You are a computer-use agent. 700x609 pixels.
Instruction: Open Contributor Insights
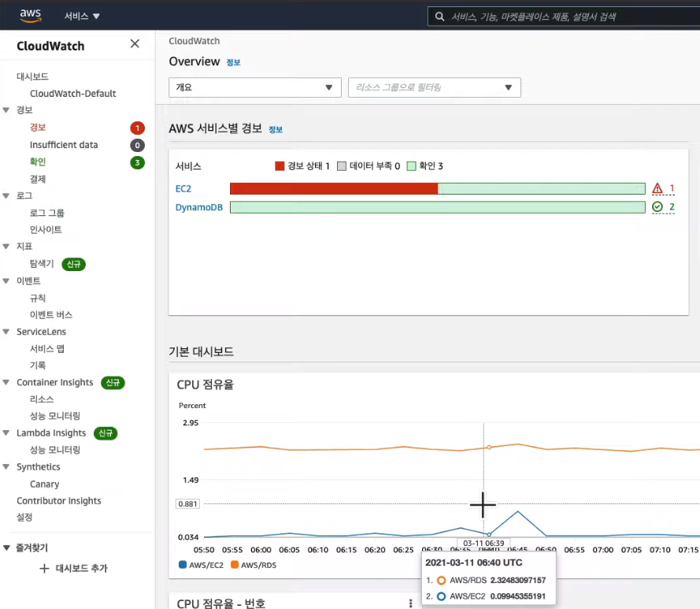pyautogui.click(x=59, y=501)
